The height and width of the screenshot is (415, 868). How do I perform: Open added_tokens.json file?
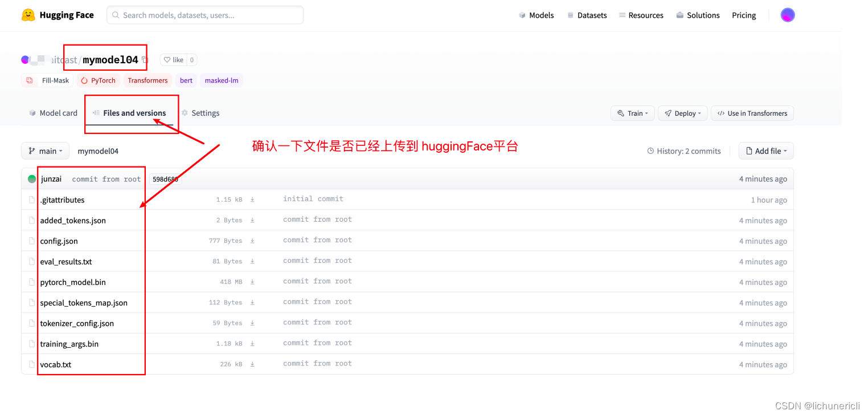pos(73,221)
